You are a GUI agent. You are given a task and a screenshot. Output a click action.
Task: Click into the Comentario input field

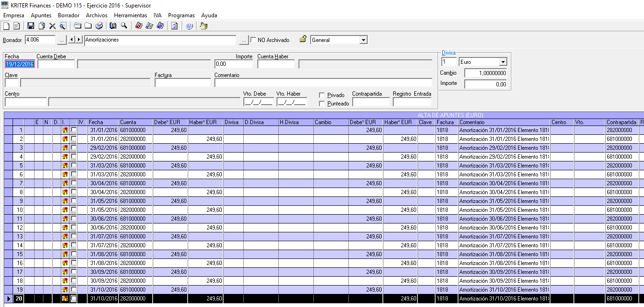(x=323, y=83)
